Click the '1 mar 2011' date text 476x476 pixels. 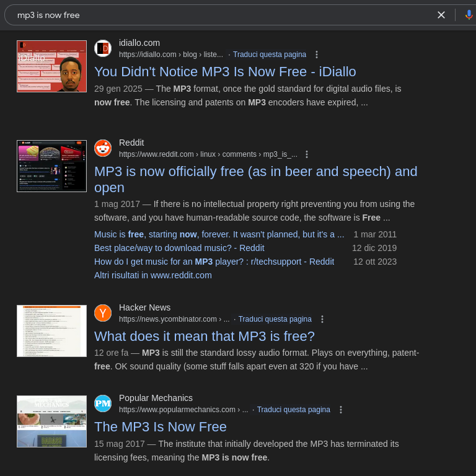375,234
